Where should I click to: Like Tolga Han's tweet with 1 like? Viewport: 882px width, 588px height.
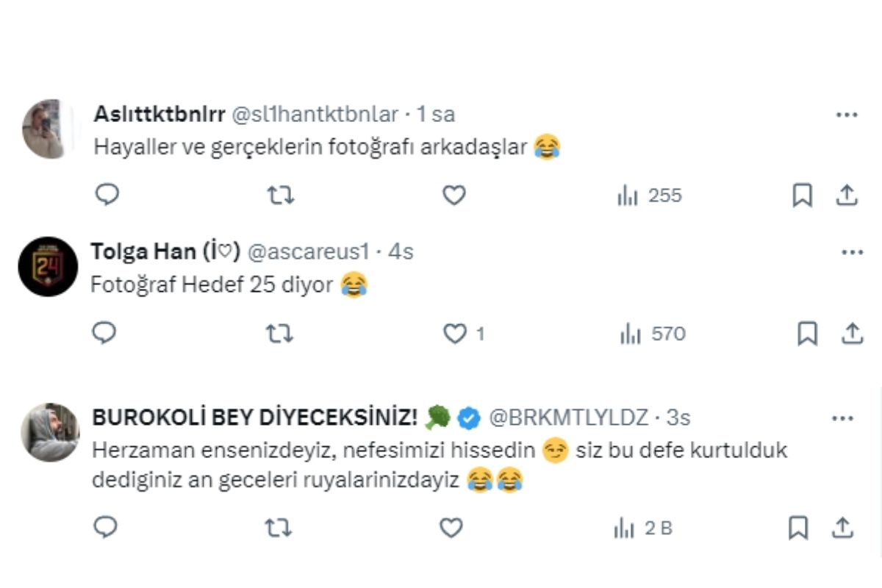pyautogui.click(x=464, y=334)
